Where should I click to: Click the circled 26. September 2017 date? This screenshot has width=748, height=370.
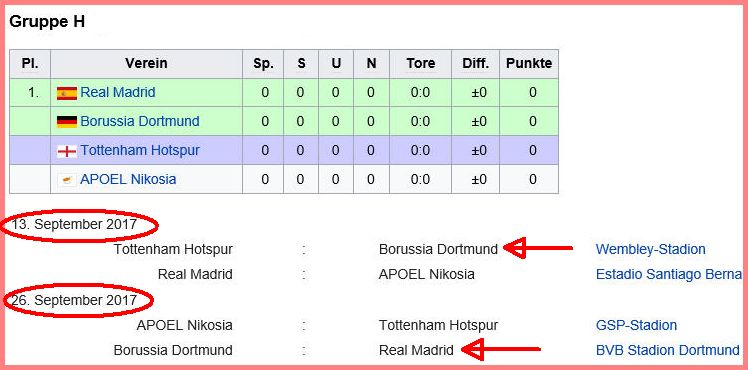78,300
